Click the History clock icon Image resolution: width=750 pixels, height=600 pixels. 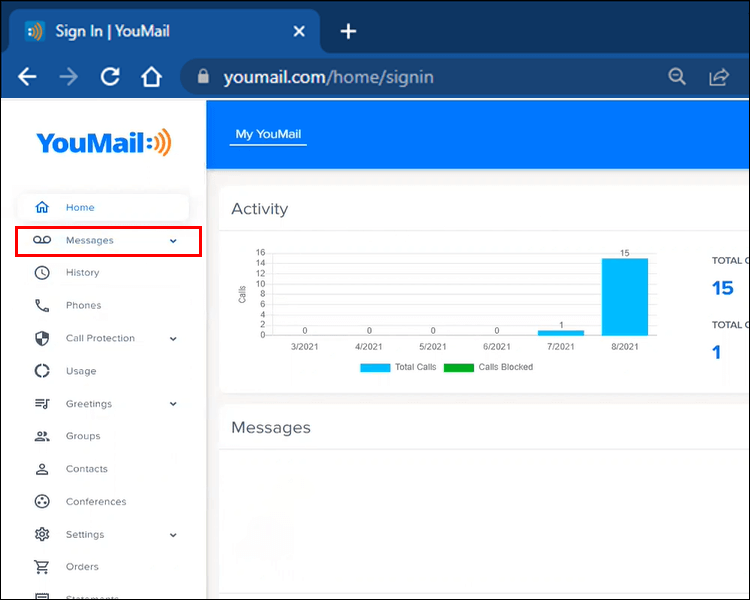[x=42, y=273]
